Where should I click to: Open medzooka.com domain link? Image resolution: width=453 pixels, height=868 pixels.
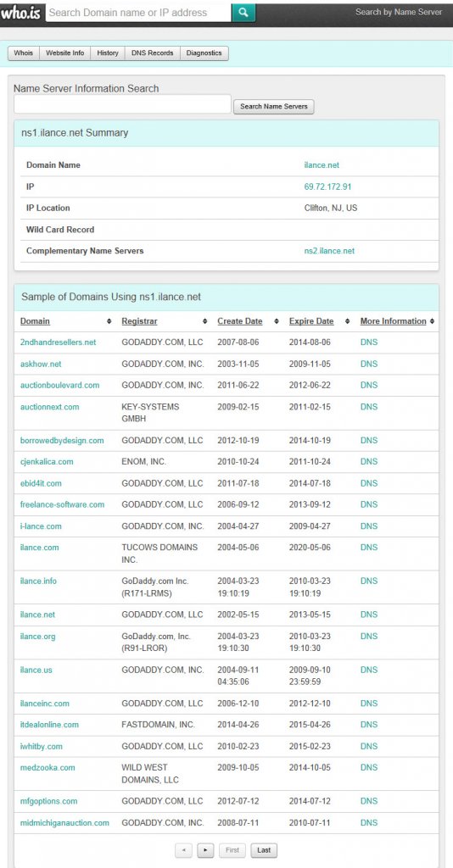(x=48, y=767)
